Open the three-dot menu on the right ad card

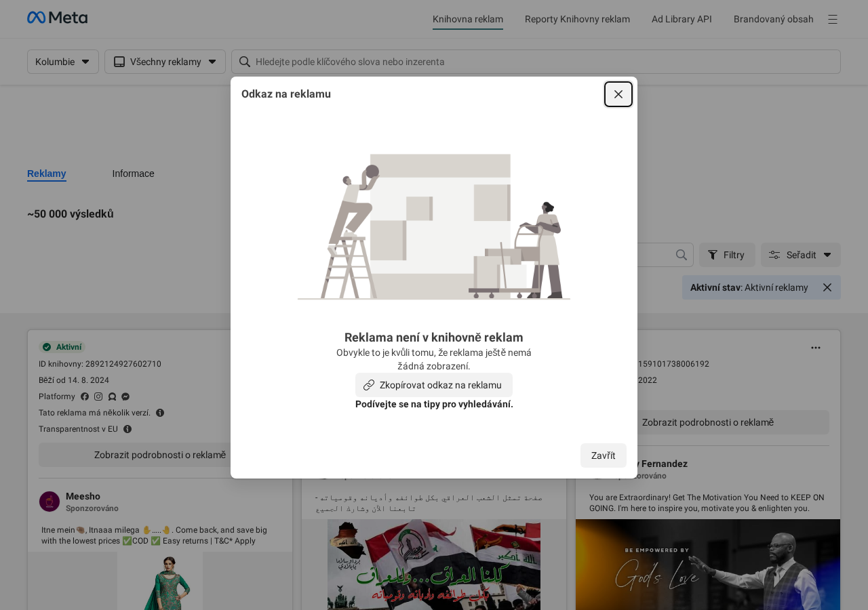pos(815,348)
